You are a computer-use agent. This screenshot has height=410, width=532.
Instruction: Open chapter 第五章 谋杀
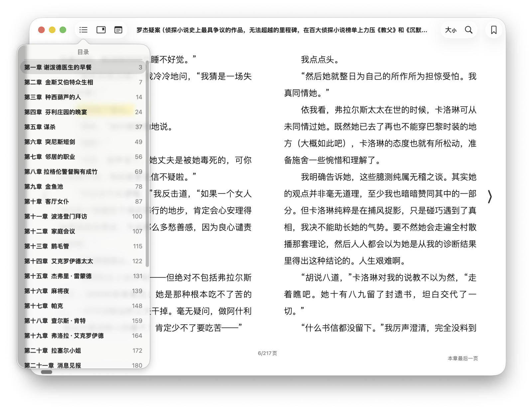click(x=40, y=127)
